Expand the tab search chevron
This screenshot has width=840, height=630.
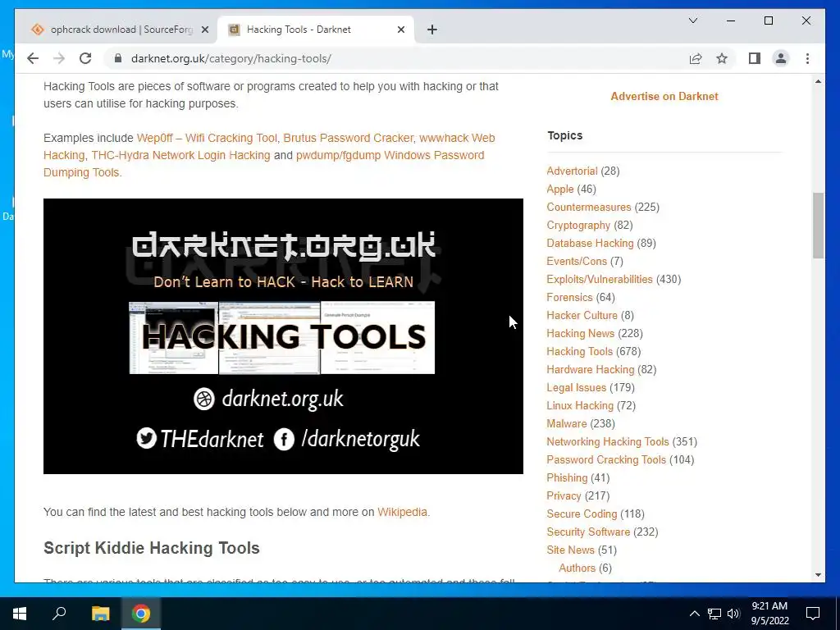pos(692,21)
